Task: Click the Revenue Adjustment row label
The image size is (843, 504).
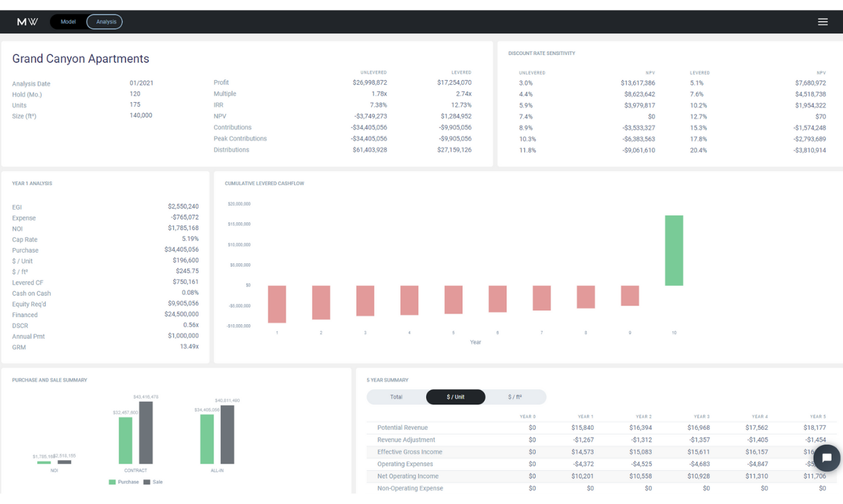Action: tap(406, 440)
